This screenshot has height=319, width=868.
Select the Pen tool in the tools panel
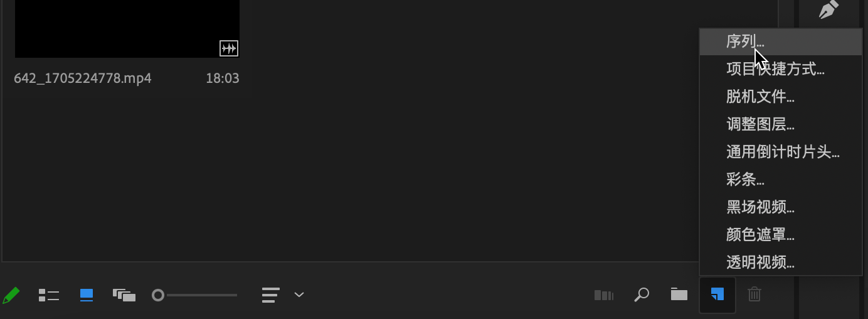(828, 10)
